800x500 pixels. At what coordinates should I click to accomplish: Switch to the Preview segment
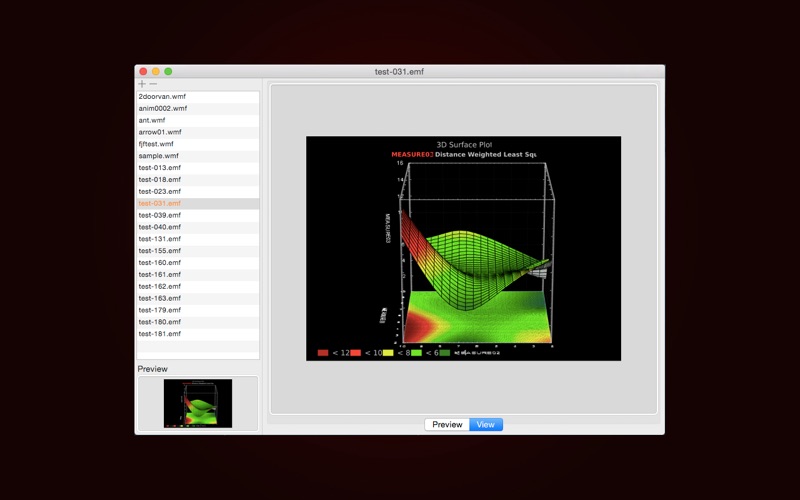click(x=447, y=425)
